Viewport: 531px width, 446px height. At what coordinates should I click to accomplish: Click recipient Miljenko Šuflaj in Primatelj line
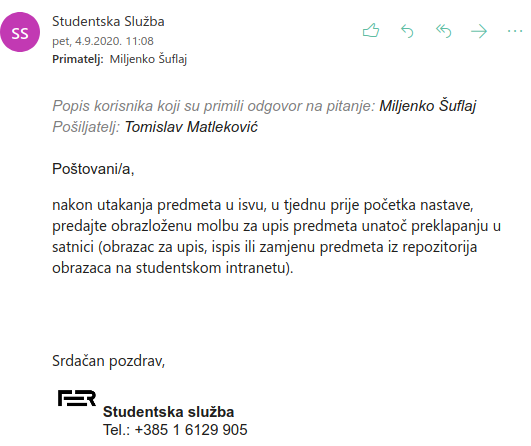148,59
